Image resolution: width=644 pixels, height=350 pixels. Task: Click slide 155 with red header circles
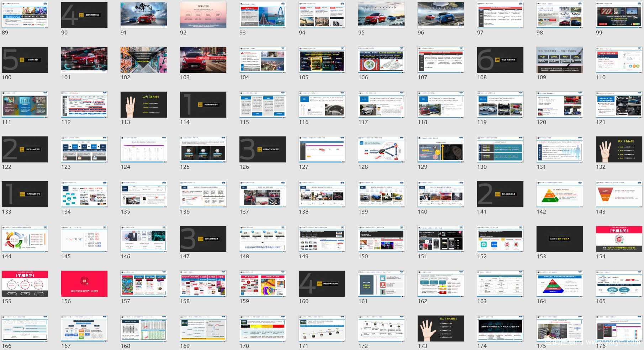(x=25, y=284)
